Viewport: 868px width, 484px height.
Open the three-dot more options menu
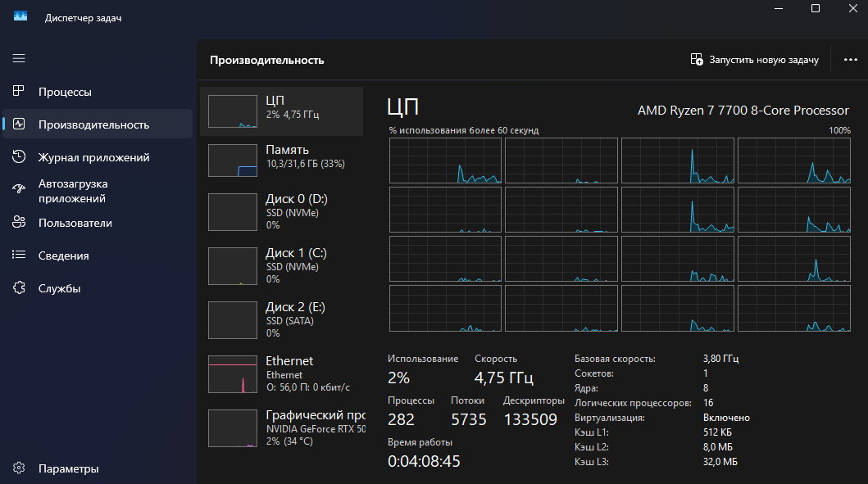[x=849, y=60]
